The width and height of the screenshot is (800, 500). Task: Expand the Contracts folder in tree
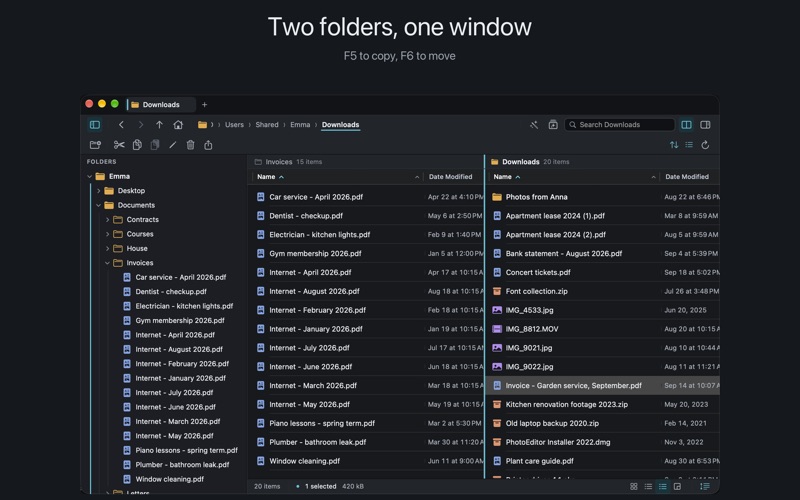pyautogui.click(x=107, y=219)
